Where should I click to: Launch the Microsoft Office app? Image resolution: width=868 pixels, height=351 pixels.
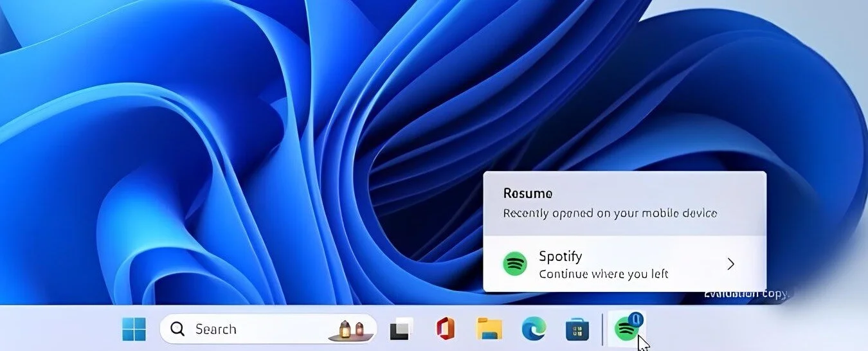tap(444, 329)
